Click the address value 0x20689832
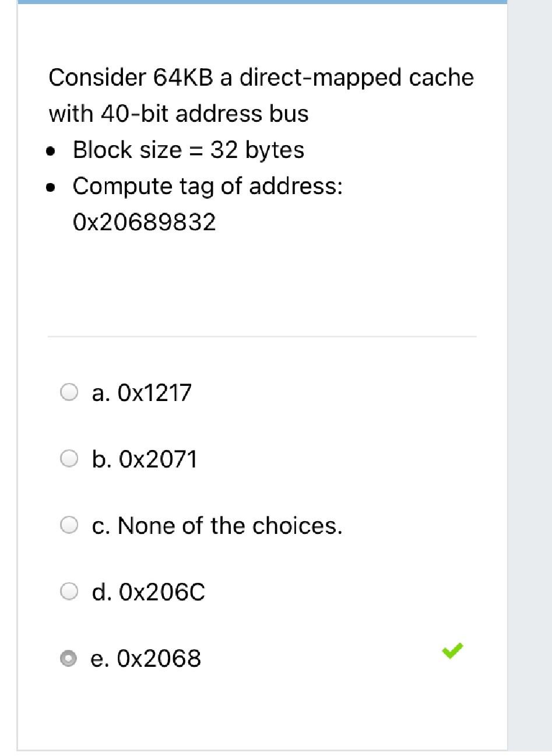This screenshot has height=756, width=552. (144, 221)
